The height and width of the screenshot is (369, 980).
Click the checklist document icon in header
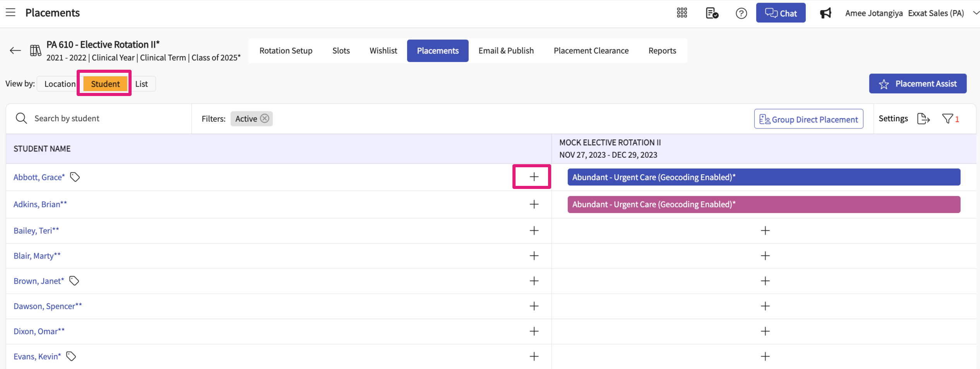(x=711, y=13)
